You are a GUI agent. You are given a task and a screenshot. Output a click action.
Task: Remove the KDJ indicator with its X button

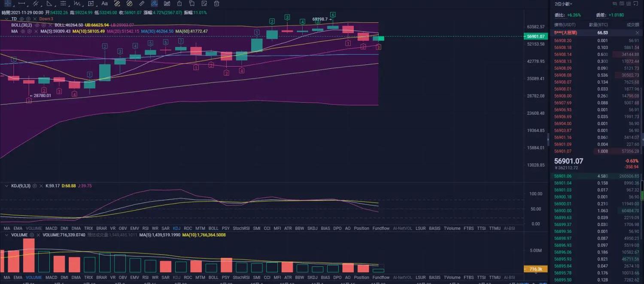coord(41,186)
